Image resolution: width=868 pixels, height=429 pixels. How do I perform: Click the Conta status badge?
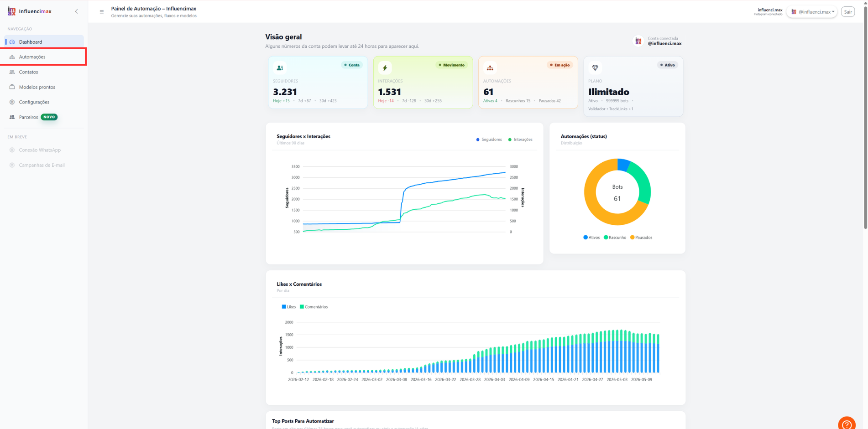click(352, 65)
